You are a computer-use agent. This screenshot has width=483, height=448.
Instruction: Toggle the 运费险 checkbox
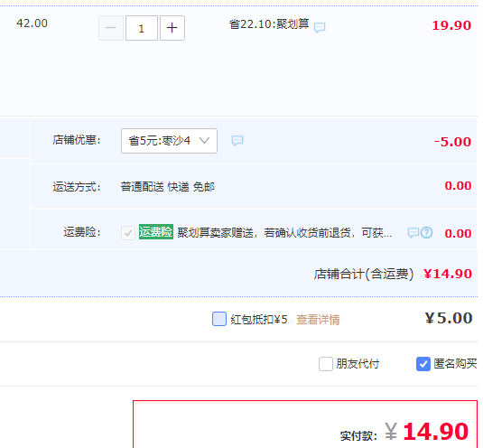click(128, 233)
